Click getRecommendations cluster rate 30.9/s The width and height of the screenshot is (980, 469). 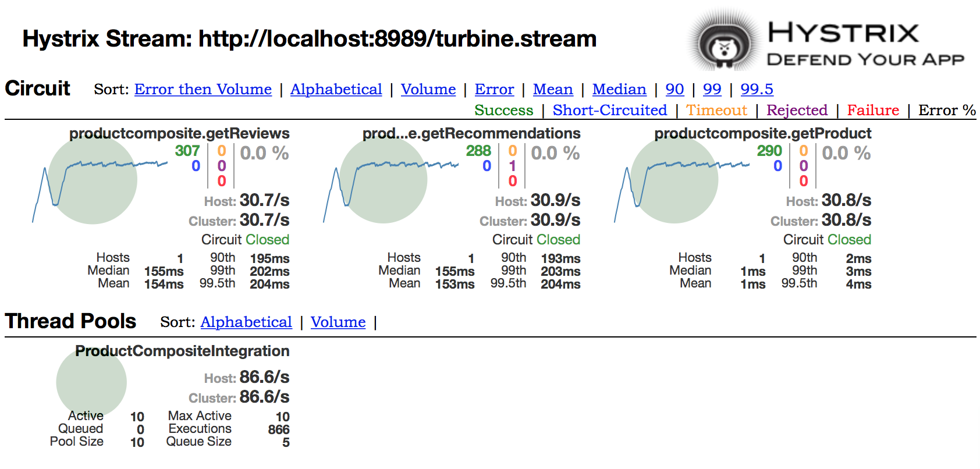click(x=556, y=220)
